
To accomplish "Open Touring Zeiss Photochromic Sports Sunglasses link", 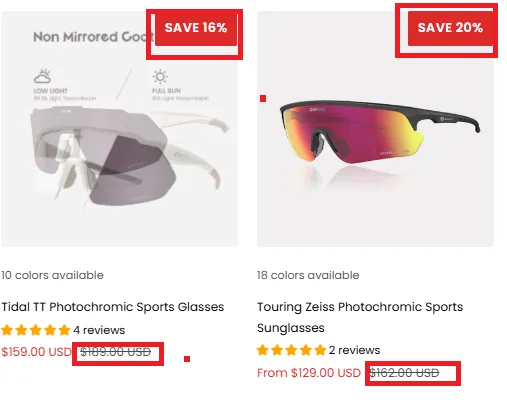I will pos(360,317).
